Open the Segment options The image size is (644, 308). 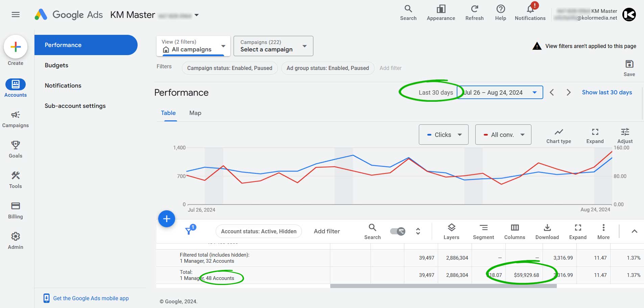tap(483, 232)
